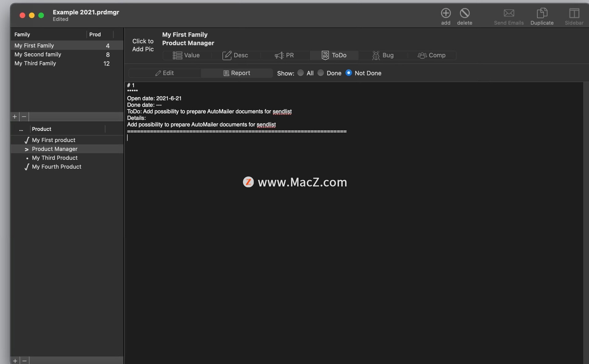Select My Third Family row

[x=67, y=63]
